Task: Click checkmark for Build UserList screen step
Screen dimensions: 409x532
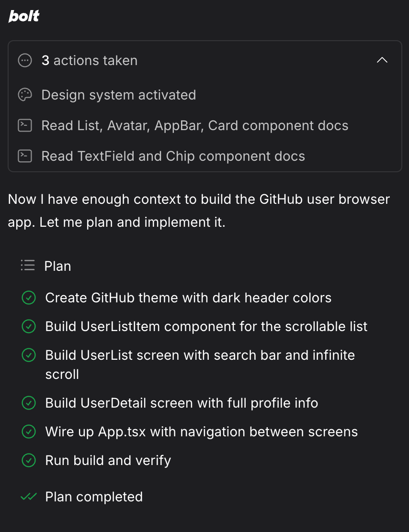Action: (29, 355)
